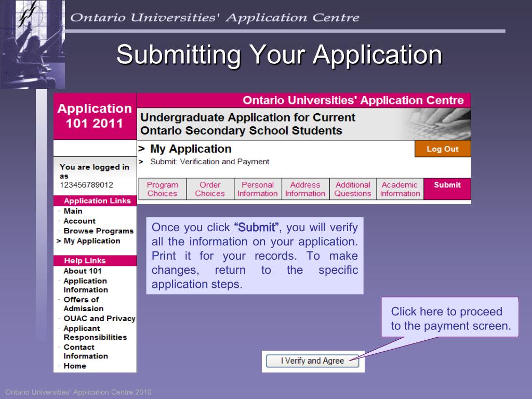Click the Help Links header
This screenshot has height=399, width=532.
[x=95, y=261]
